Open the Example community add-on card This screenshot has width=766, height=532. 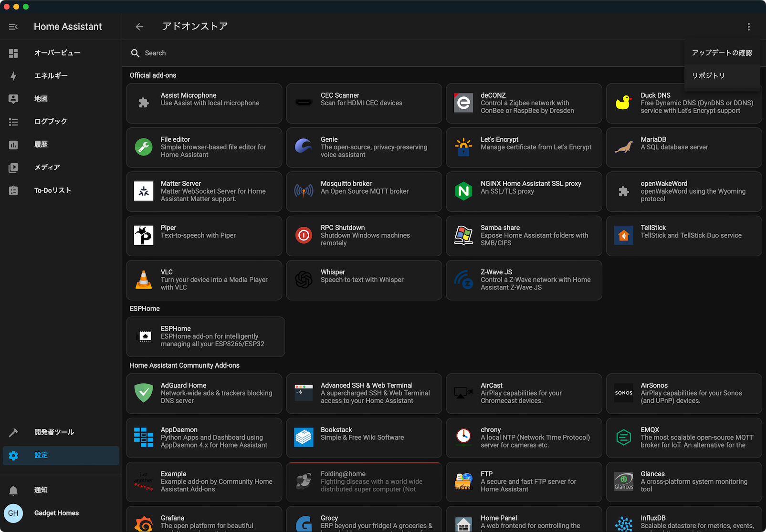(204, 482)
